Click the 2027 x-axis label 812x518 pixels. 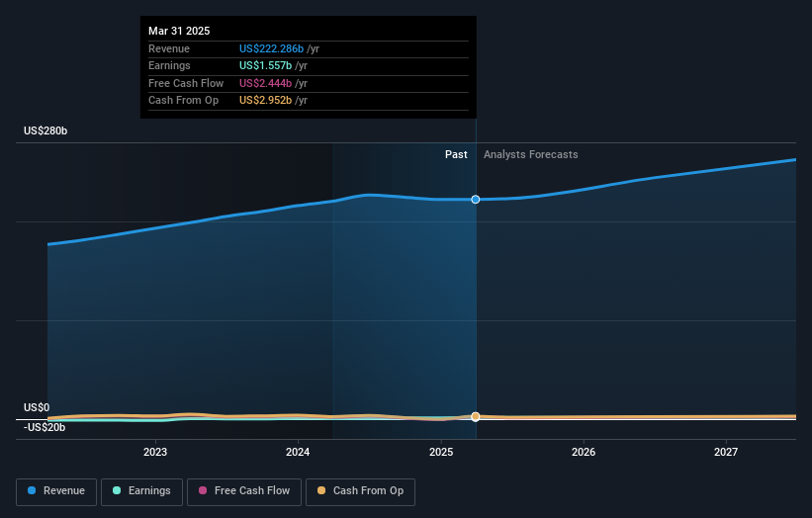tap(726, 452)
